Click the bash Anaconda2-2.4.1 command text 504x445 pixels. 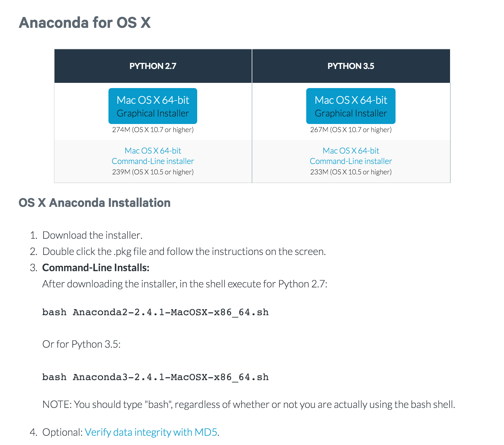coord(155,312)
